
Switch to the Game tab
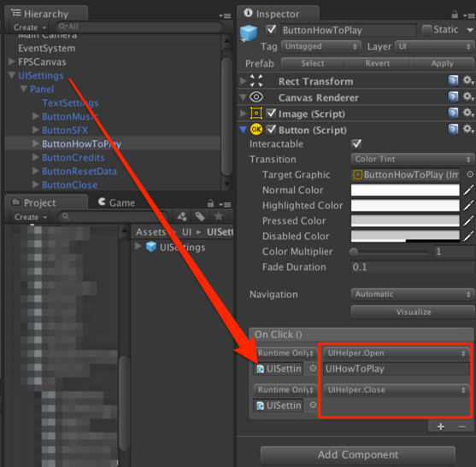click(116, 202)
